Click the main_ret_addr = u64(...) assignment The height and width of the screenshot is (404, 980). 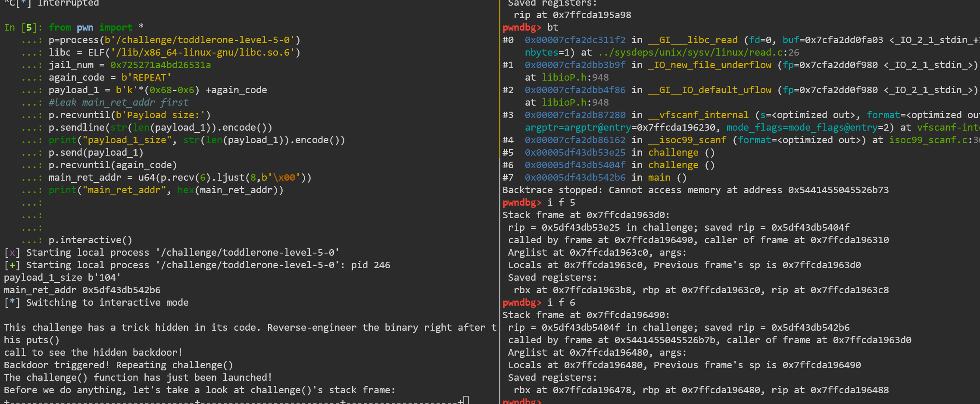tap(180, 178)
